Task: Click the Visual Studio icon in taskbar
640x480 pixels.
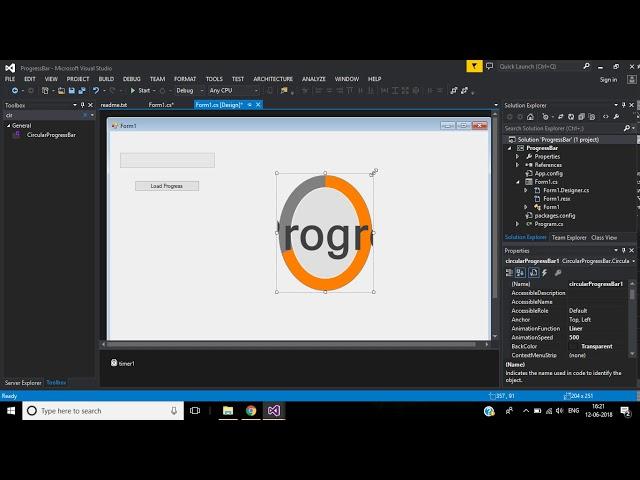Action: coord(274,410)
